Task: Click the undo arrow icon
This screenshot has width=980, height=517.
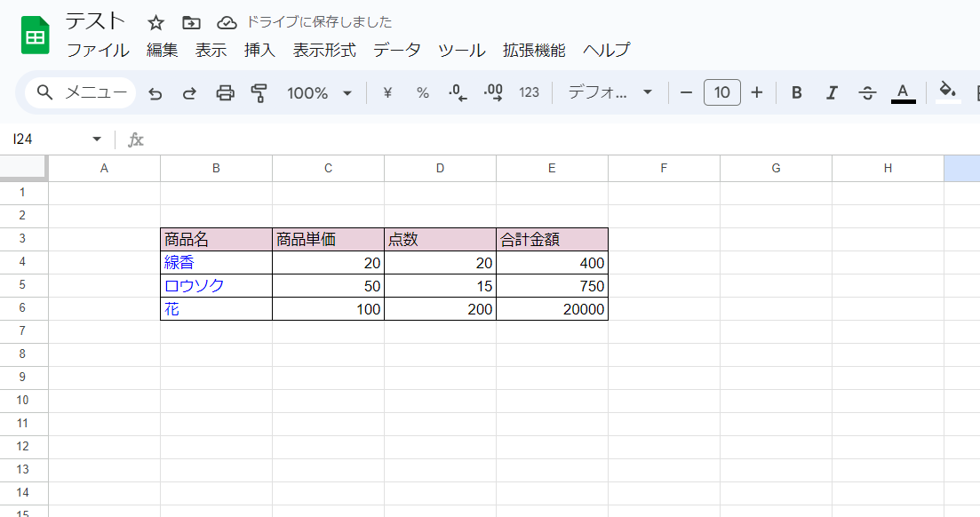Action: coord(155,93)
